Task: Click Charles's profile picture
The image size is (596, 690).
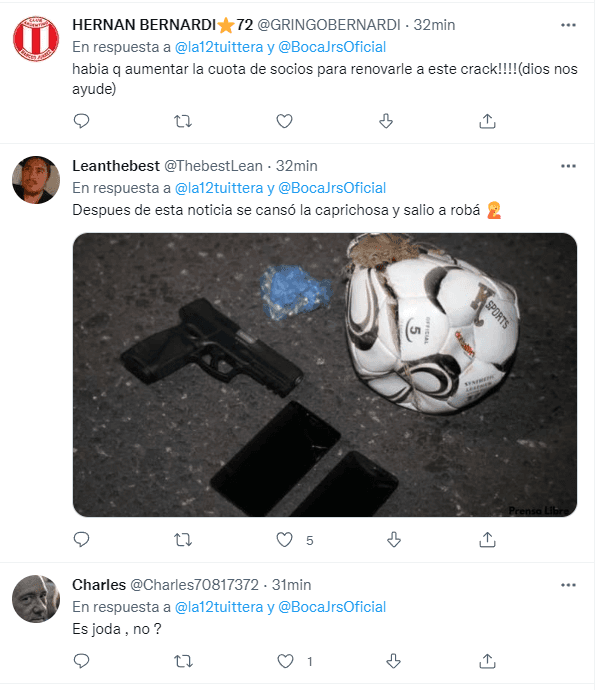Action: pos(36,598)
